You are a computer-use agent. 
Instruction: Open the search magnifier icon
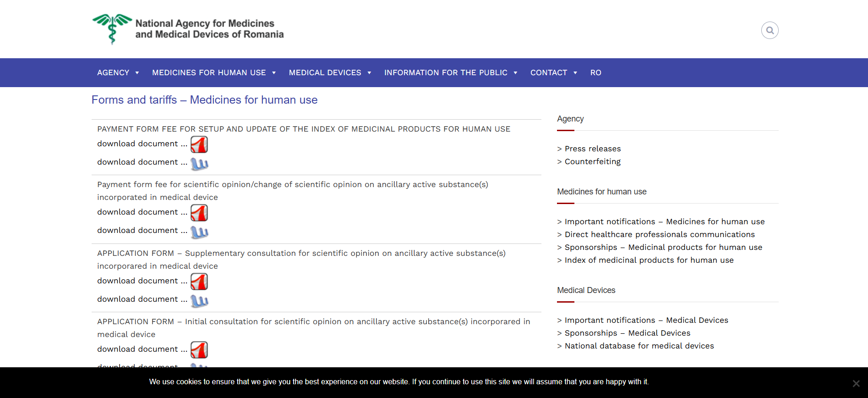point(770,30)
